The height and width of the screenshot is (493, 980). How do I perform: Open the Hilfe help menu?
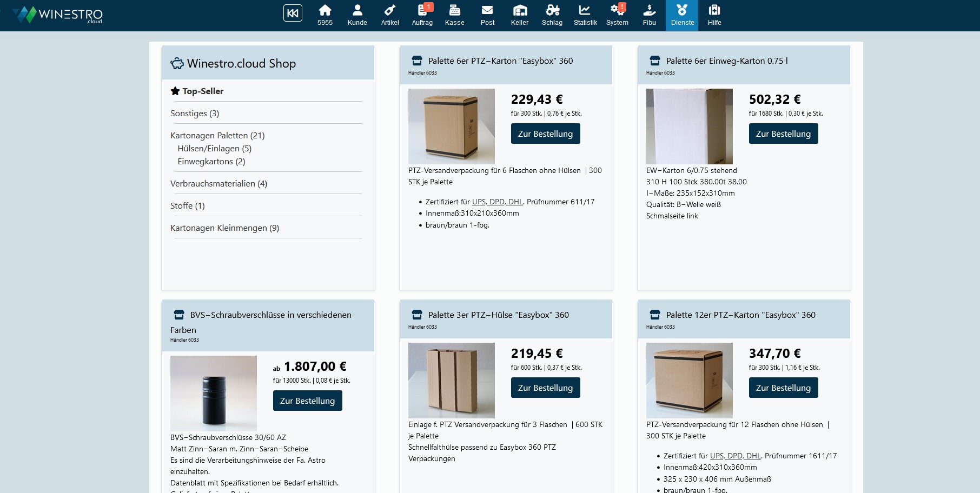714,15
